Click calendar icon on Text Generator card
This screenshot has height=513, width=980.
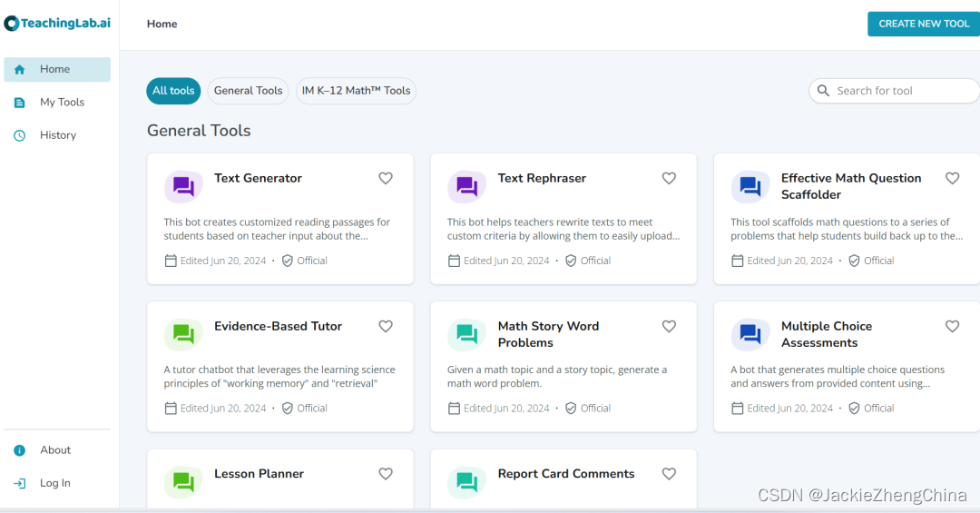171,261
